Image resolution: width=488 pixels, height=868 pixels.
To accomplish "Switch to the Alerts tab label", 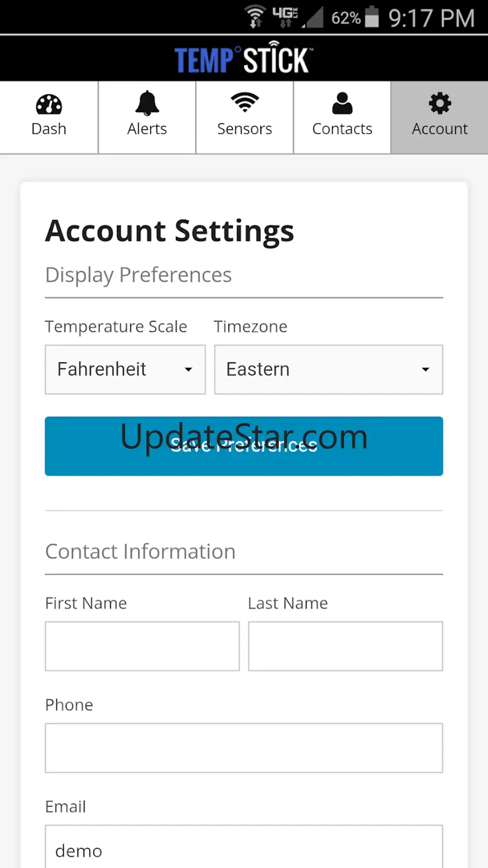I will coord(147,129).
